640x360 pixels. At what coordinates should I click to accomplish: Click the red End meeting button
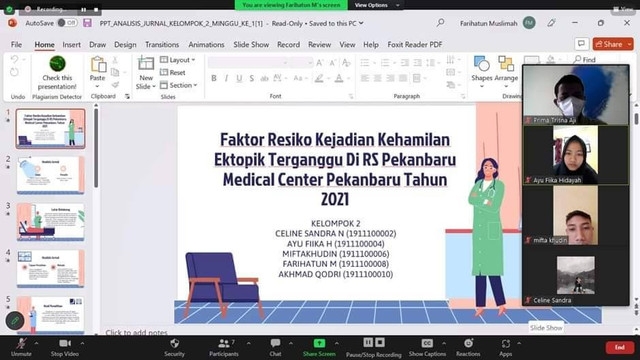click(x=620, y=347)
